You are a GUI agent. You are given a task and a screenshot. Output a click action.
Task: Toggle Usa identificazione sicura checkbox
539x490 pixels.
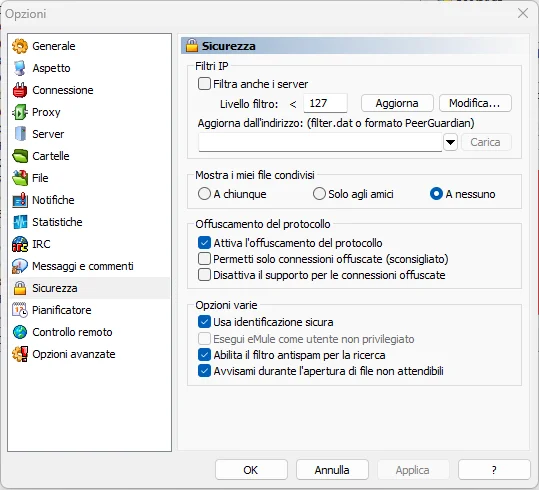click(x=204, y=322)
